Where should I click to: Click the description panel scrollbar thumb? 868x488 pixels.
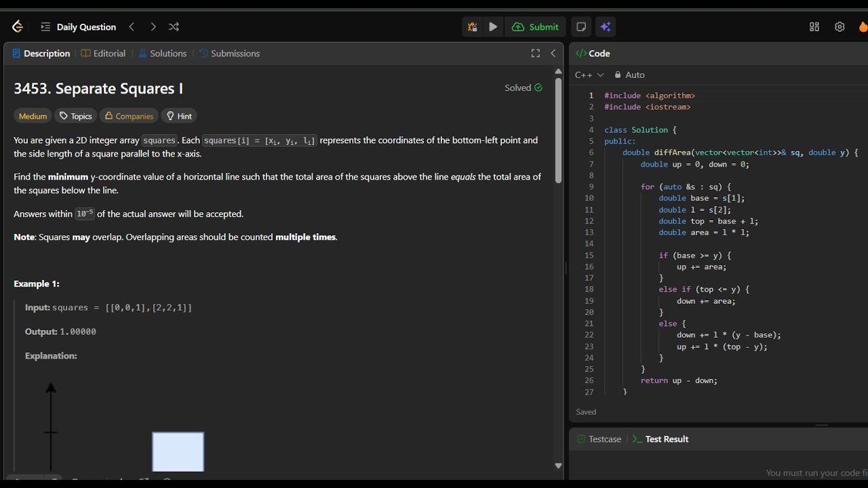point(558,131)
